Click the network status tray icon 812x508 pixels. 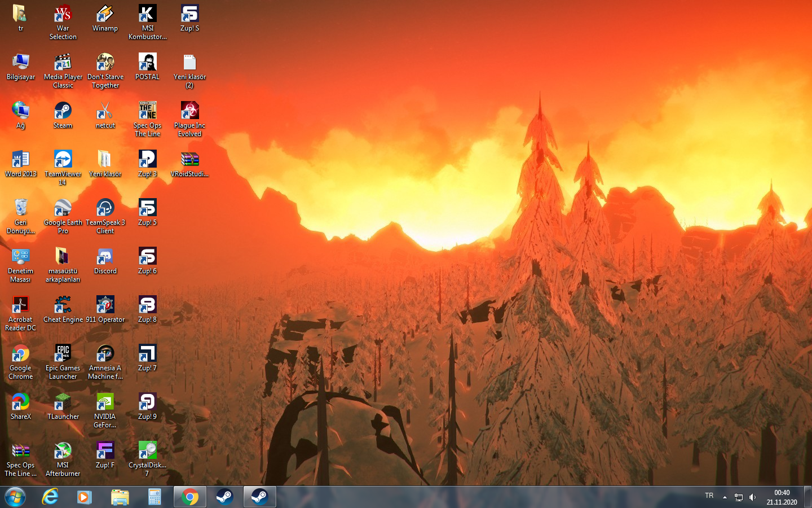(739, 497)
